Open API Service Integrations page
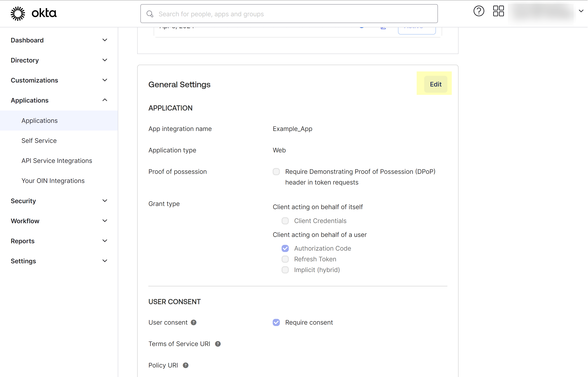Screen dimensions: 588x377 point(57,161)
